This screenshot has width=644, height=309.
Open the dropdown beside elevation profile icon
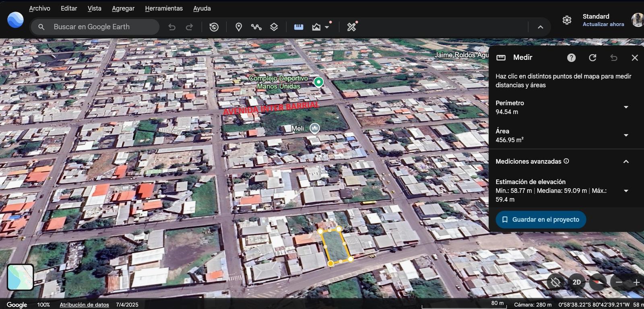coord(327,27)
